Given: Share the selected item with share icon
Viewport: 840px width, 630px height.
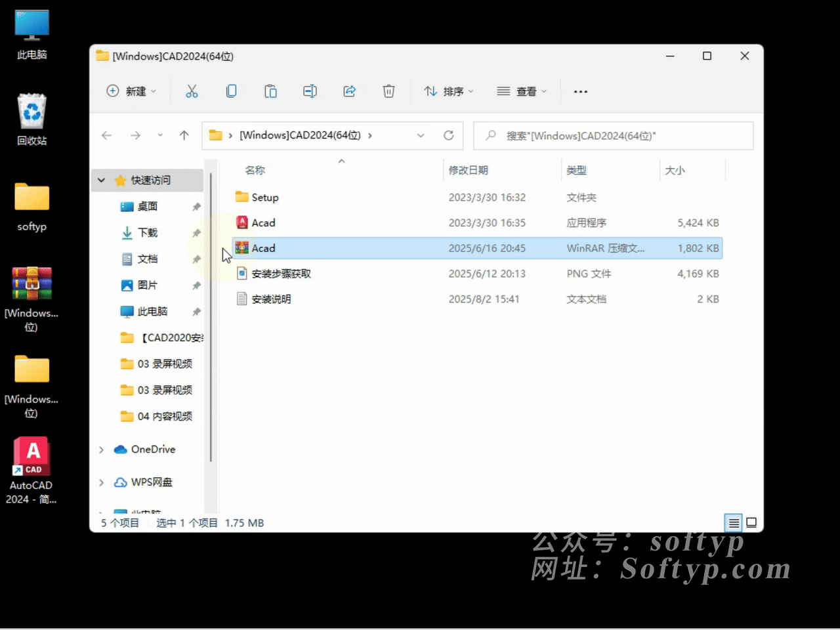Looking at the screenshot, I should [x=349, y=91].
